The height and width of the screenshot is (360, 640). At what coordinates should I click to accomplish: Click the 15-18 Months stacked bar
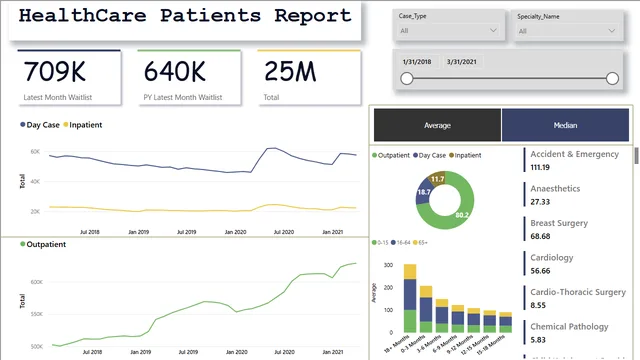[506, 322]
